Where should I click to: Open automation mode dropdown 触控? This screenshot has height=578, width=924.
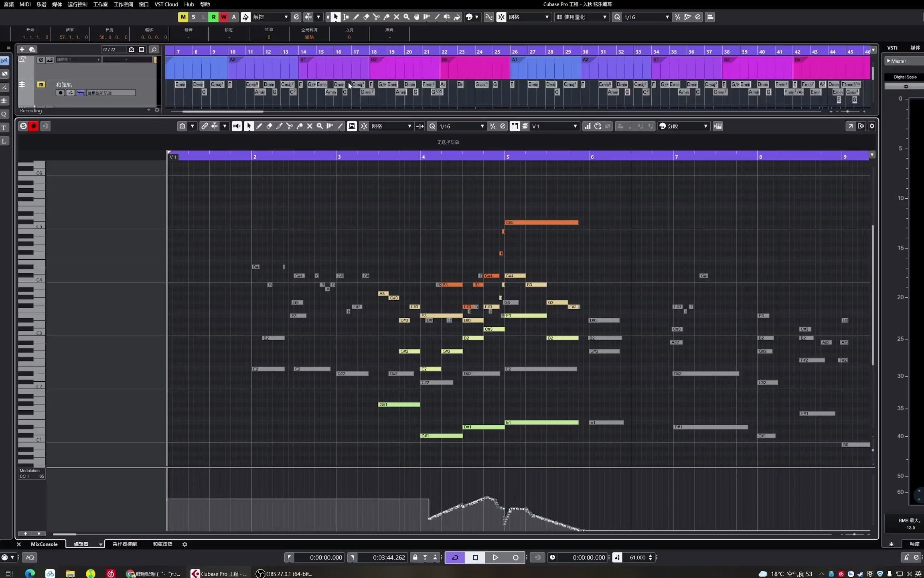click(270, 17)
